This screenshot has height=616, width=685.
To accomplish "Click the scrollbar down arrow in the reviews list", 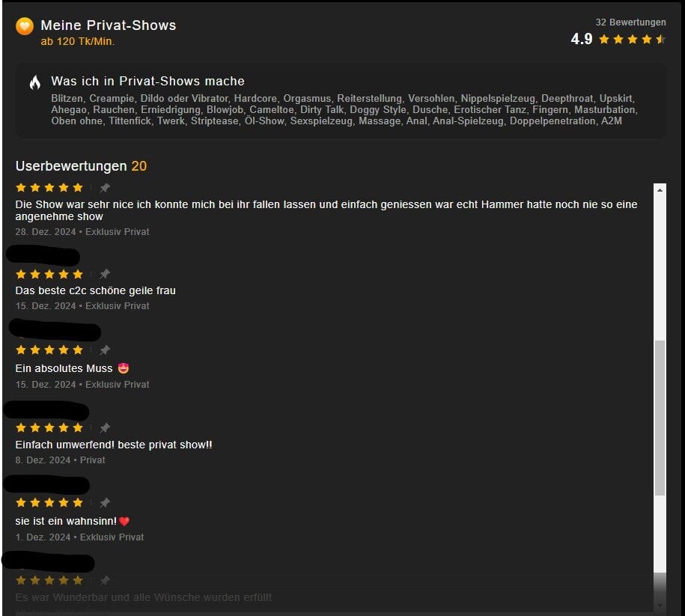I will coord(660,605).
